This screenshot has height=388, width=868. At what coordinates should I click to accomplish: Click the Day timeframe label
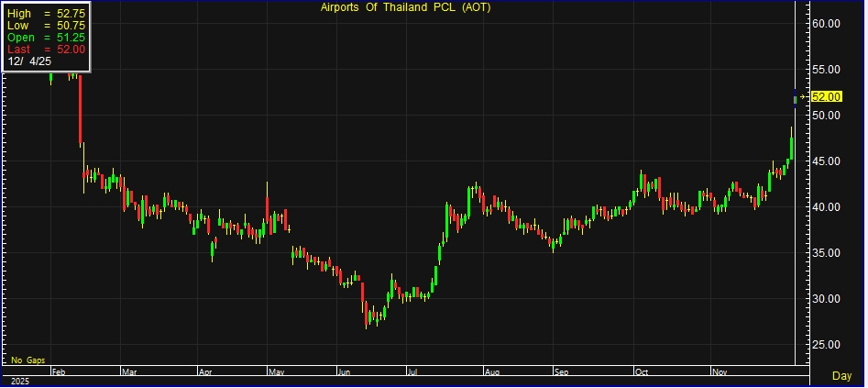[x=841, y=376]
